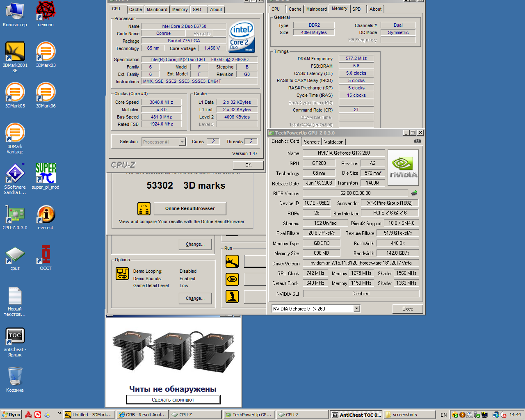Screen dimensions: 525x420
Task: Click the Driver Version field in GPU-Z
Action: tap(361, 263)
